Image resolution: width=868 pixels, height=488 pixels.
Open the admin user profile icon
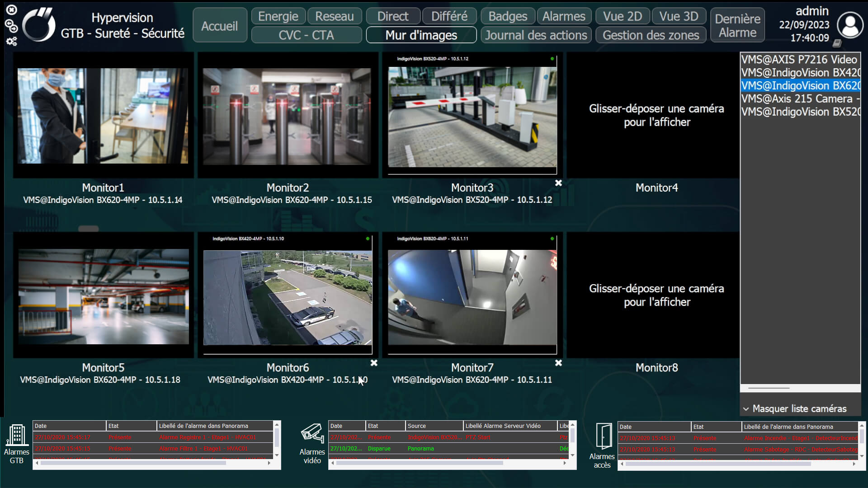click(849, 24)
